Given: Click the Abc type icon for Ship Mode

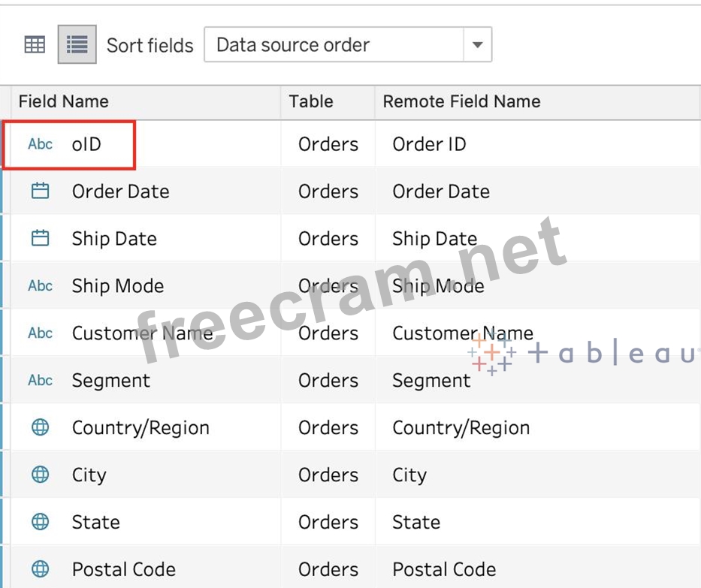Looking at the screenshot, I should pyautogui.click(x=41, y=286).
